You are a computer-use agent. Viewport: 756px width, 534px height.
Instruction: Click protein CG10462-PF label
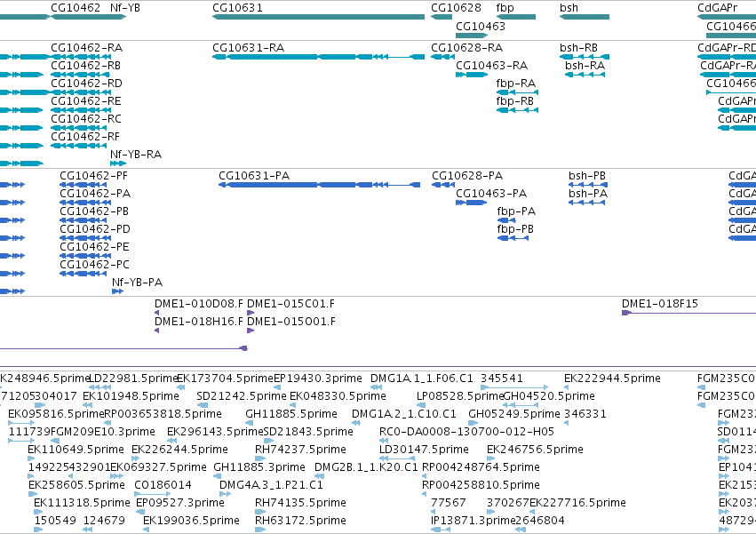coord(93,176)
